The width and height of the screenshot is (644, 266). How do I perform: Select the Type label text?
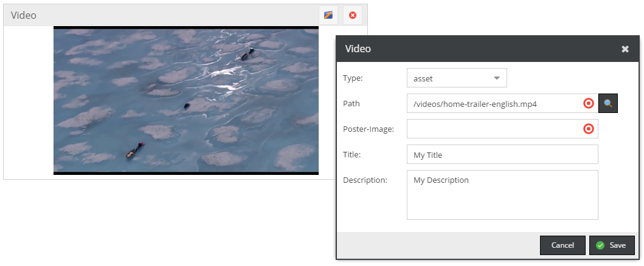353,78
